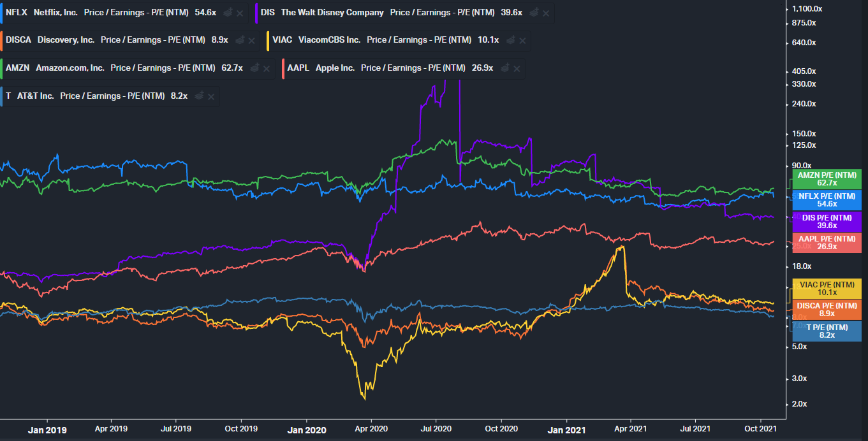868x441 pixels.
Task: Click the yellow color bar of VIAC legend
Action: 267,40
